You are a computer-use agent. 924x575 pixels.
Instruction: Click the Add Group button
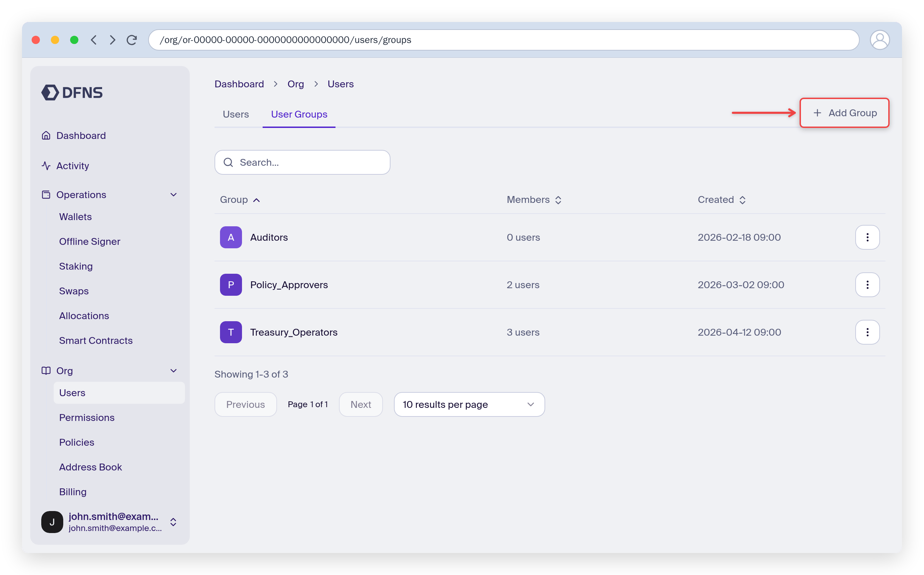pyautogui.click(x=844, y=113)
